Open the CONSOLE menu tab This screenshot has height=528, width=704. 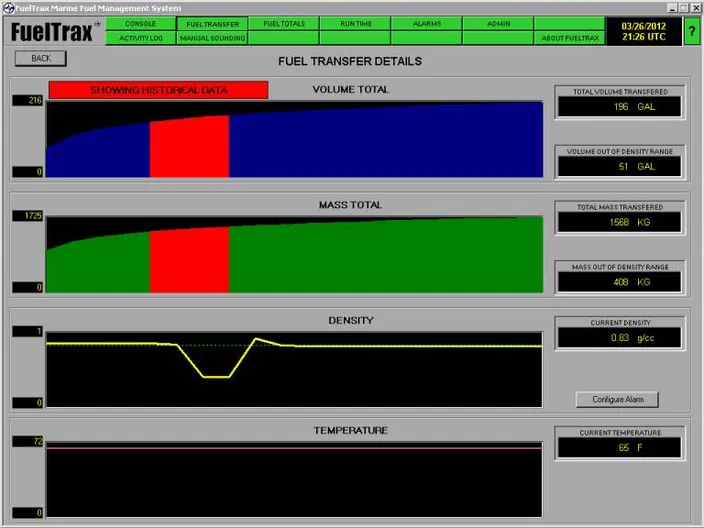141,24
